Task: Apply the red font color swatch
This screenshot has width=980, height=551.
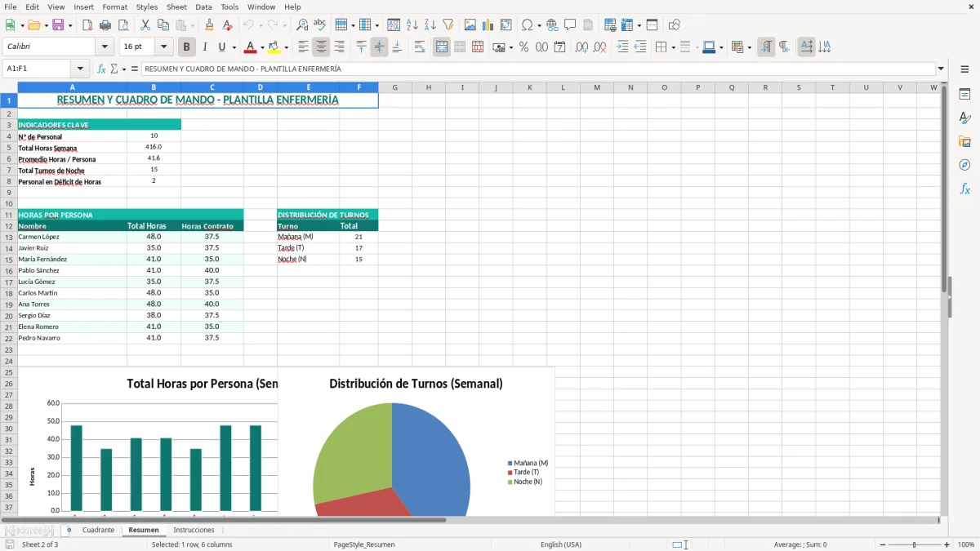Action: pos(250,47)
